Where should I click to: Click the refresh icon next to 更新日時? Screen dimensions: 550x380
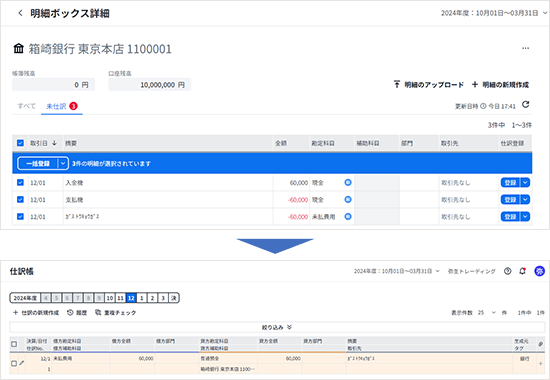click(x=525, y=105)
